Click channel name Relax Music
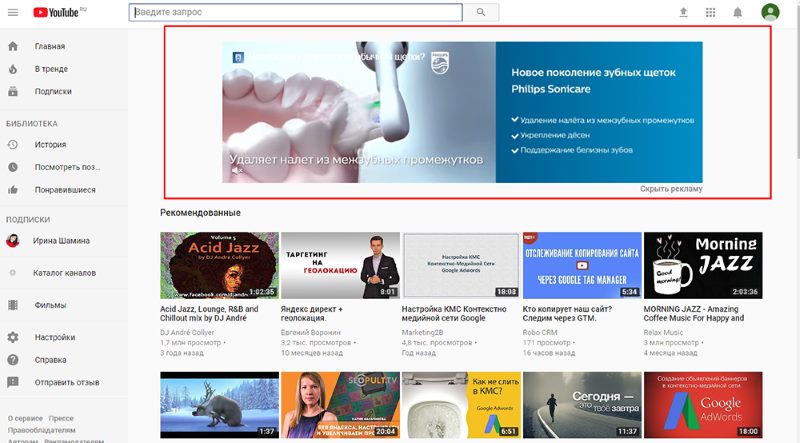800x443 pixels. pyautogui.click(x=663, y=332)
